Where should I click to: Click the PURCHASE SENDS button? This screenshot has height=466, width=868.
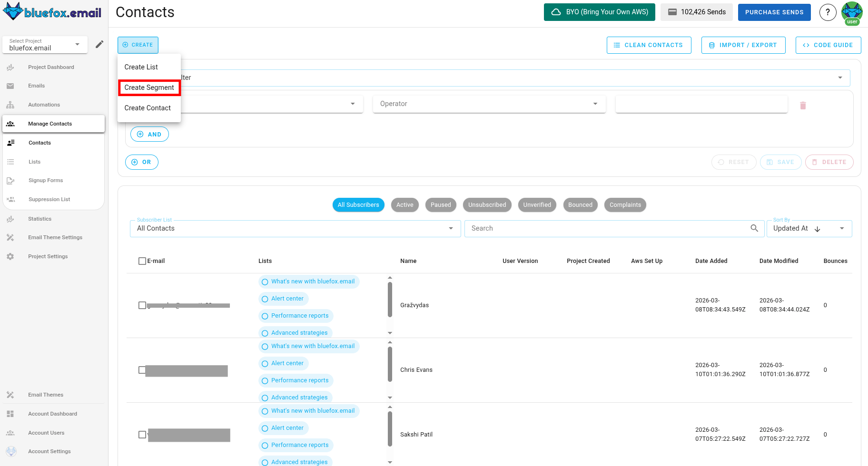tap(774, 12)
